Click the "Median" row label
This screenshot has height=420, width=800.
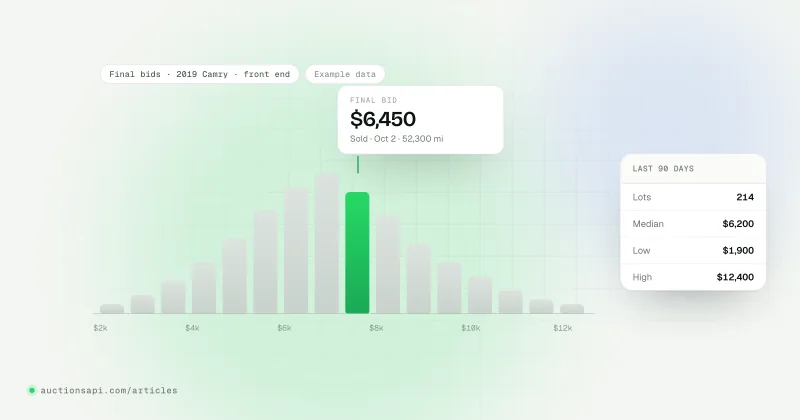point(648,224)
